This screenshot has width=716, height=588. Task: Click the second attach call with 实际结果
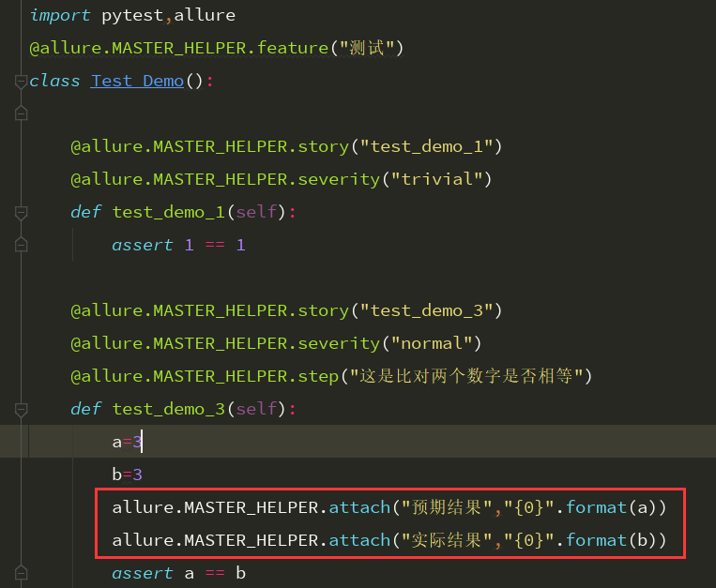point(389,540)
